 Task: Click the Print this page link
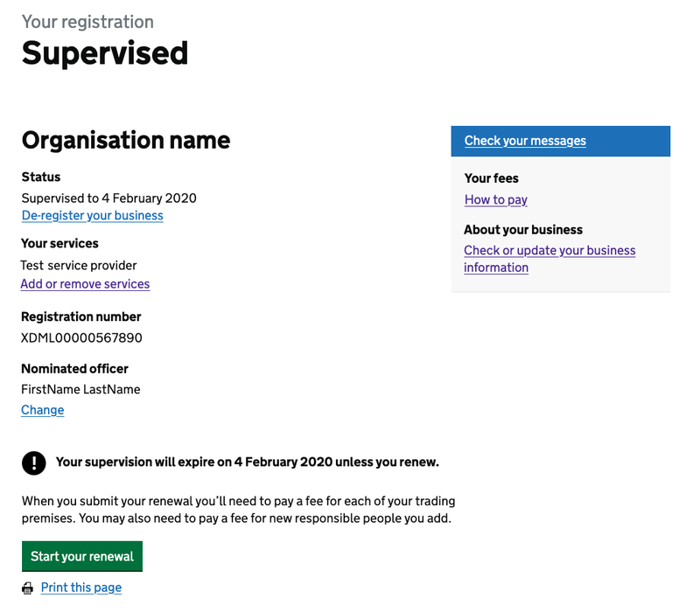point(80,587)
